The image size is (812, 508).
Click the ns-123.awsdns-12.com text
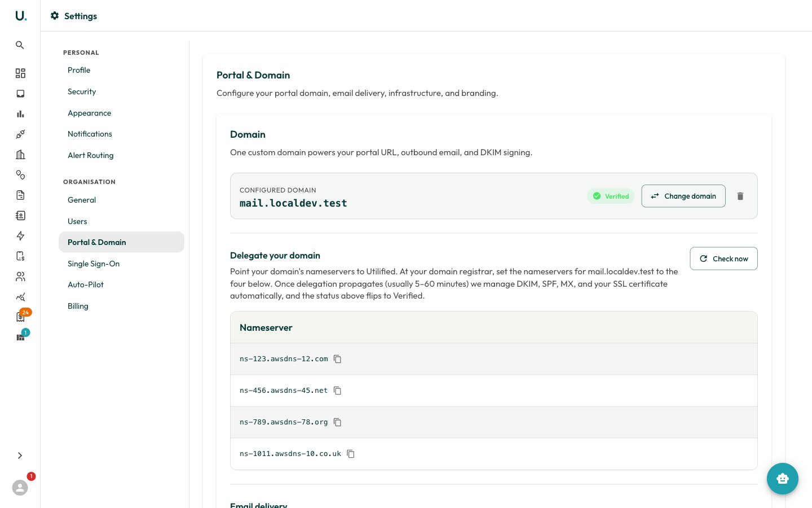pos(284,359)
